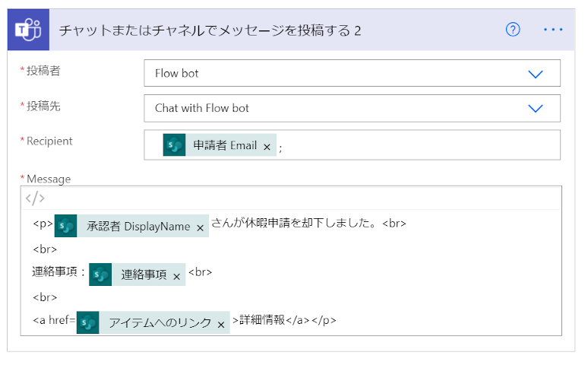Expand the 投稿者 Flow bot dropdown

click(x=535, y=74)
